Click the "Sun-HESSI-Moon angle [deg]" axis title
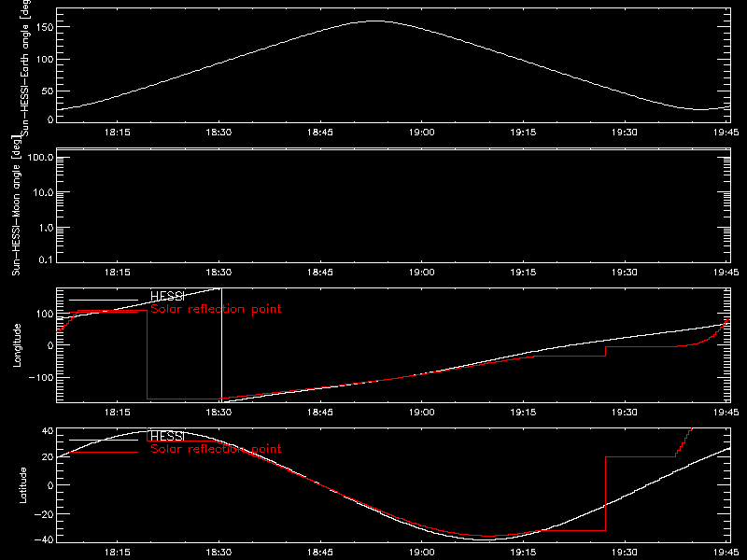 pos(16,205)
